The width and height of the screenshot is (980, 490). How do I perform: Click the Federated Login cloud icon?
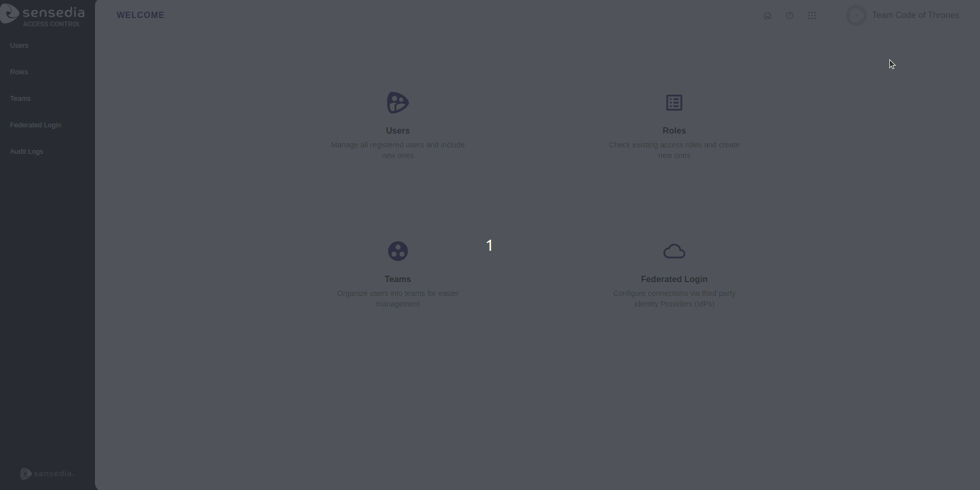pos(674,251)
